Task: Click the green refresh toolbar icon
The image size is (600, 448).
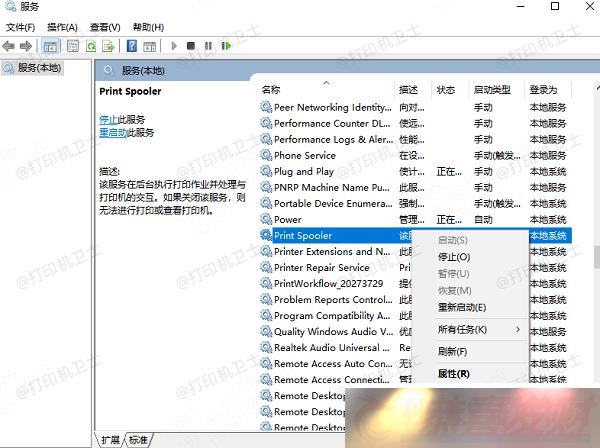Action: point(91,46)
